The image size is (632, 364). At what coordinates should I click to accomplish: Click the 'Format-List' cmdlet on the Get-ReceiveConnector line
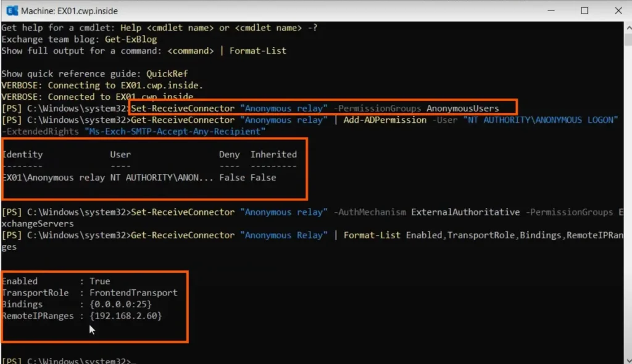(x=372, y=235)
